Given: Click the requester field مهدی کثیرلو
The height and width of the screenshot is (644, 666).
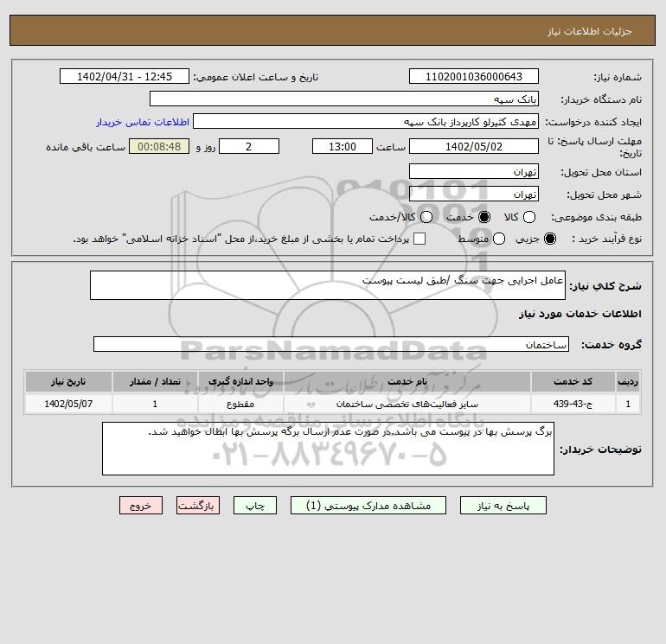Looking at the screenshot, I should coord(366,121).
